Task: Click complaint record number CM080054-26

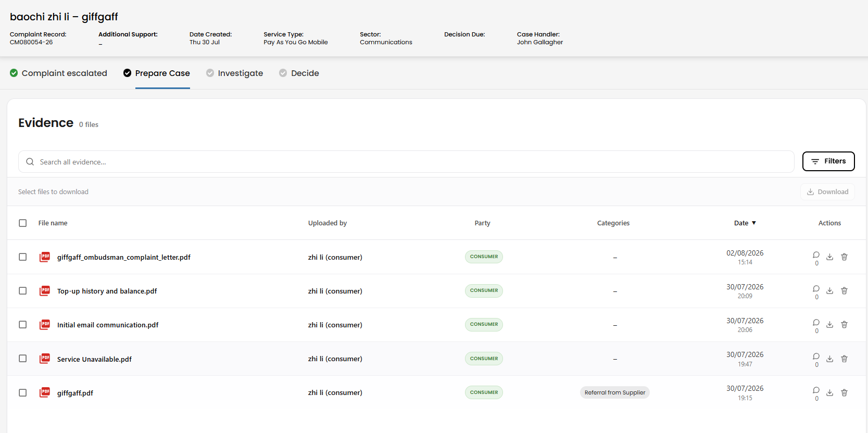Action: point(31,42)
